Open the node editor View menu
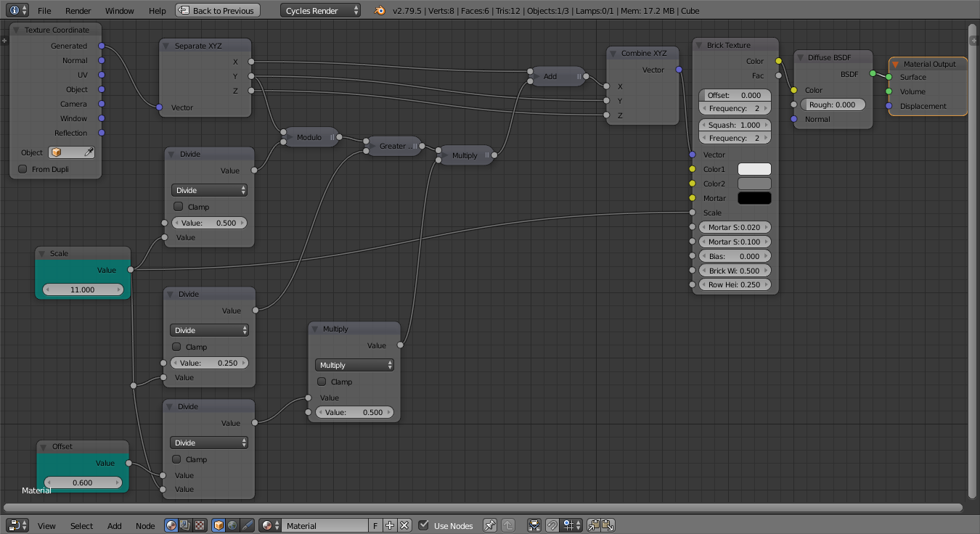Viewport: 980px width, 534px height. 46,525
